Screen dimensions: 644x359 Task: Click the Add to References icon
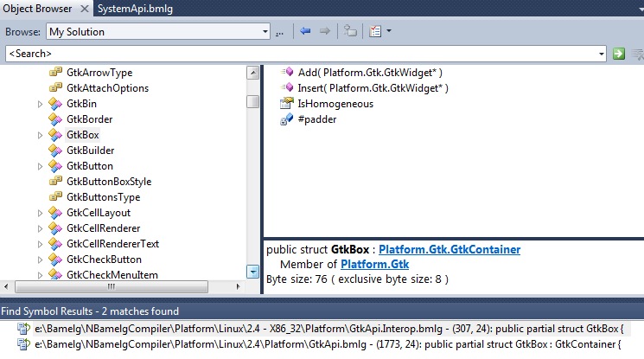point(350,31)
